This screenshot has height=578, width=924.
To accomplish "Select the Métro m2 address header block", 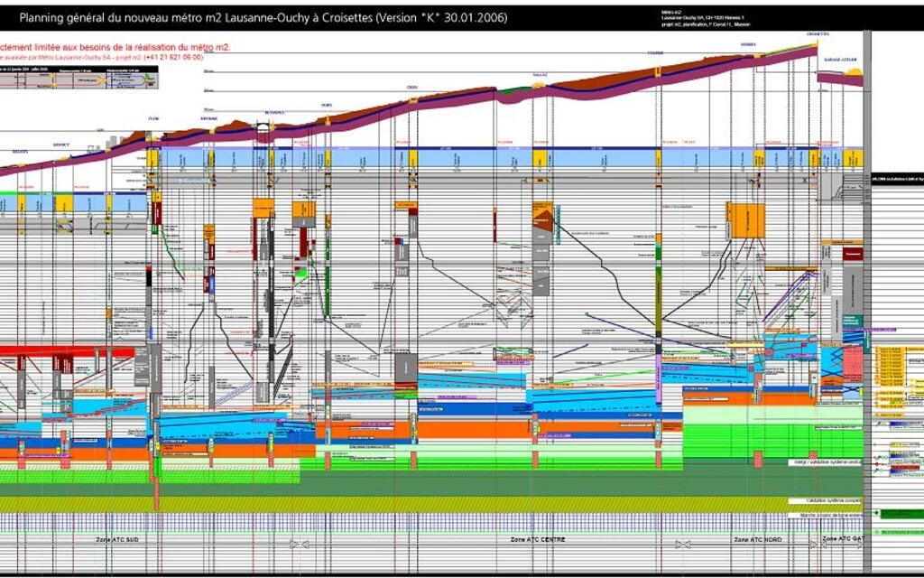I will point(706,17).
